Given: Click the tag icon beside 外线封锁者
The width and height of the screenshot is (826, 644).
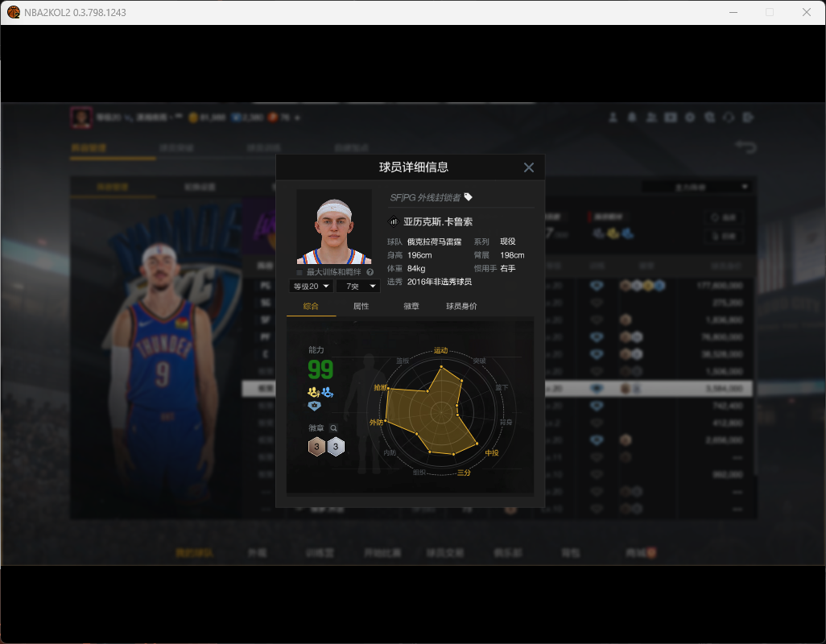Looking at the screenshot, I should coord(469,197).
